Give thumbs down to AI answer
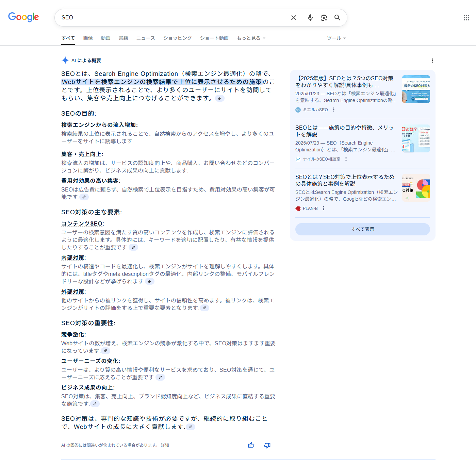Image resolution: width=476 pixels, height=465 pixels. (x=267, y=445)
